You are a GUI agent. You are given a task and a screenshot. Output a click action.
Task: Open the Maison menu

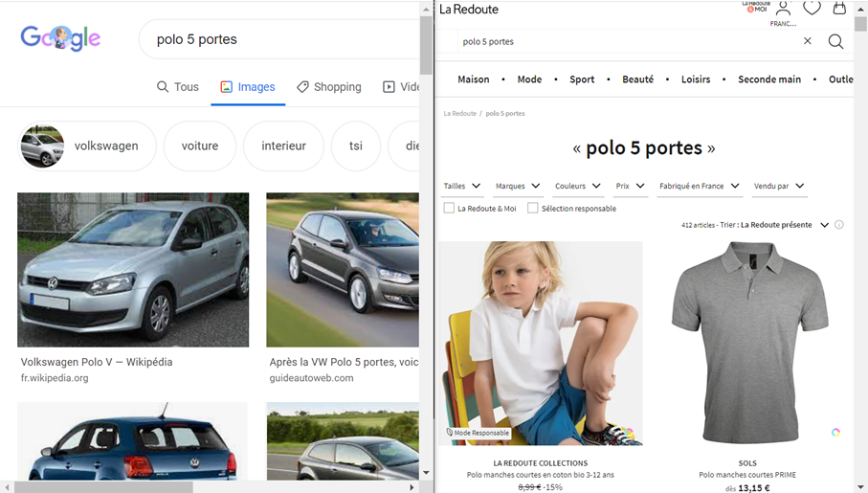tap(474, 79)
